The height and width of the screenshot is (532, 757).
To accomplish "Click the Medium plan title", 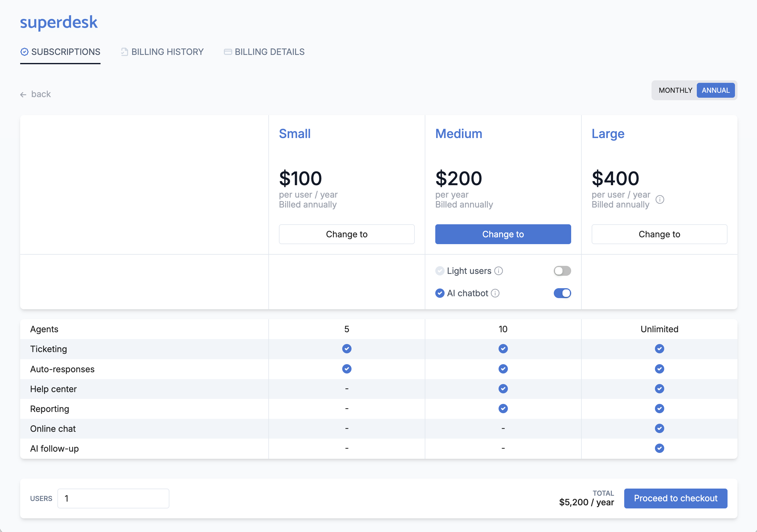I will [459, 134].
